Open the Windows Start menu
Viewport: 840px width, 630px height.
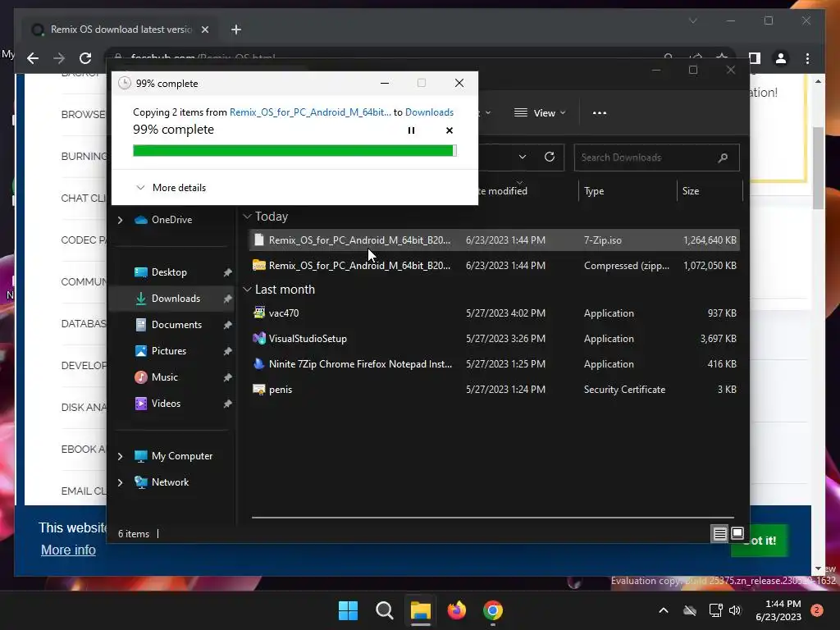(348, 610)
